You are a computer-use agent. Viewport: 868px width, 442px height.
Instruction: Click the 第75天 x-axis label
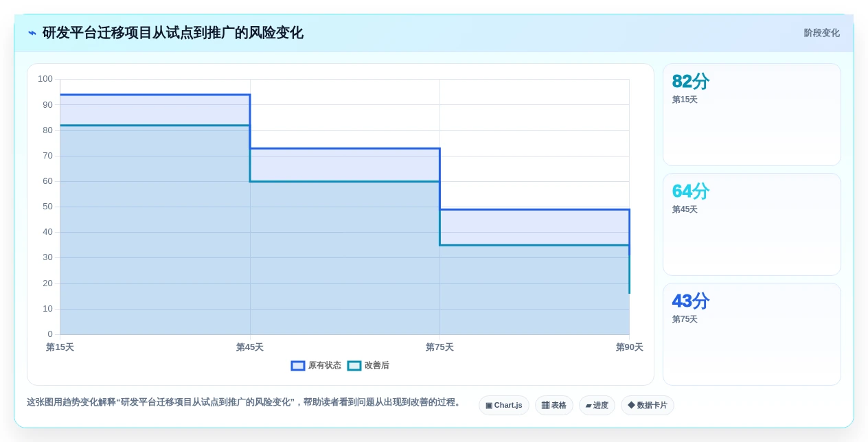pyautogui.click(x=439, y=347)
